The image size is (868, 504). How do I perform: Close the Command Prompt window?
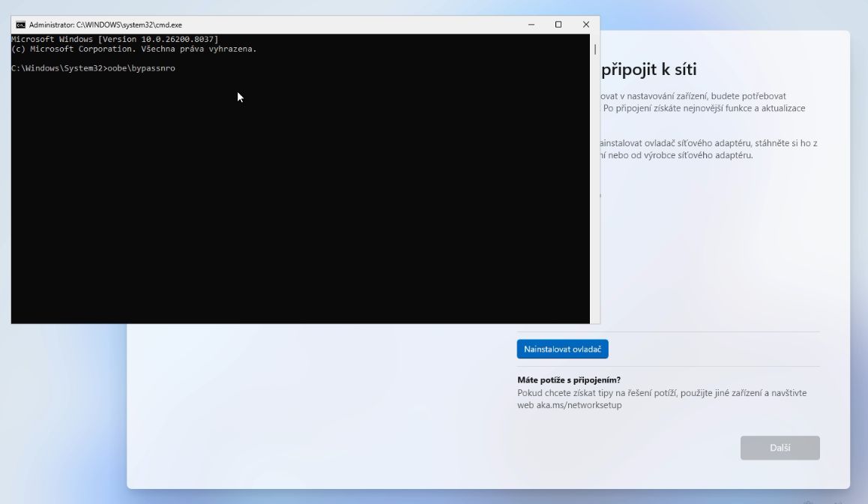(x=585, y=24)
